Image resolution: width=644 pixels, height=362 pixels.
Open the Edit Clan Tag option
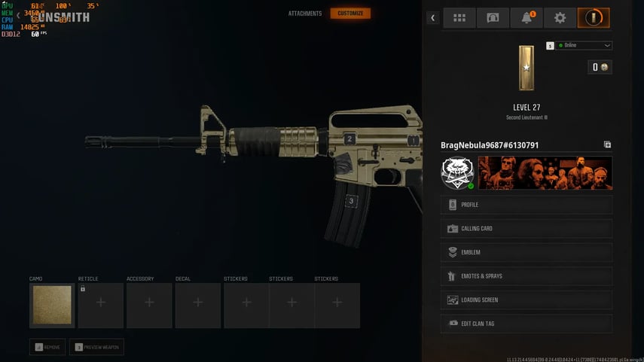point(526,324)
